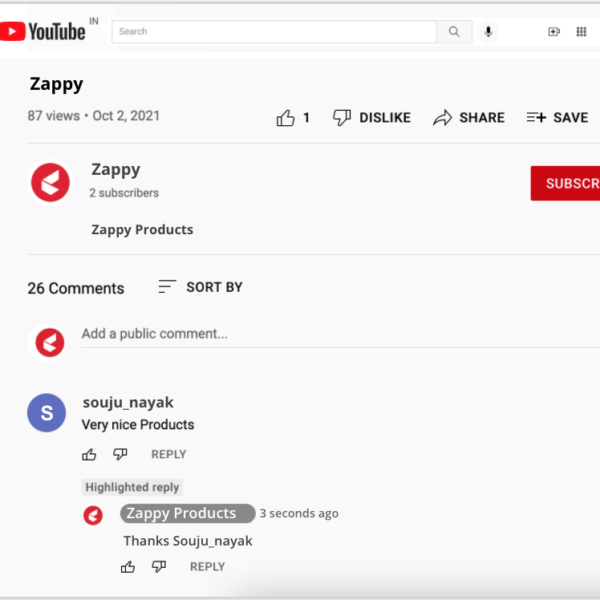Open the create video icon
The width and height of the screenshot is (600, 600).
pyautogui.click(x=554, y=32)
